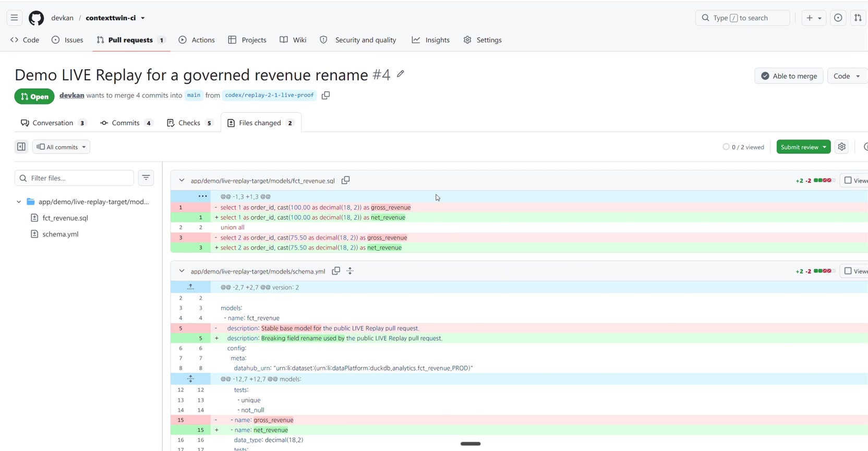Collapse the app/demo/live-replay-target folder

pyautogui.click(x=19, y=201)
